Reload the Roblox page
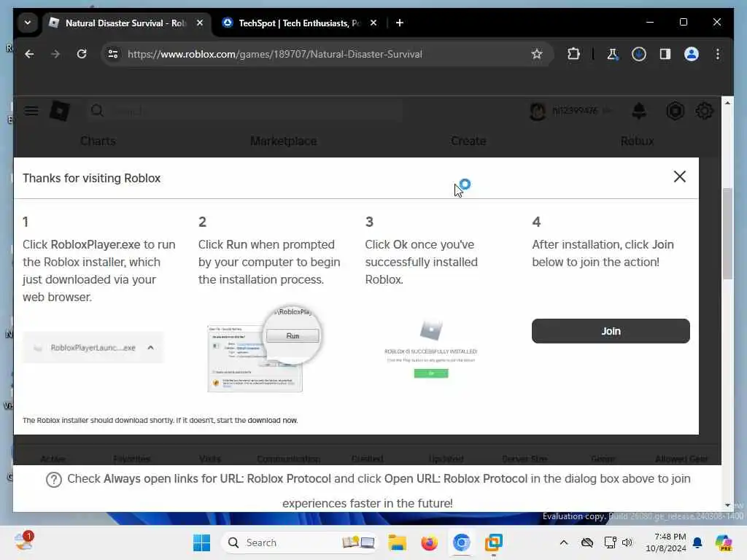The height and width of the screenshot is (560, 747). pyautogui.click(x=82, y=54)
